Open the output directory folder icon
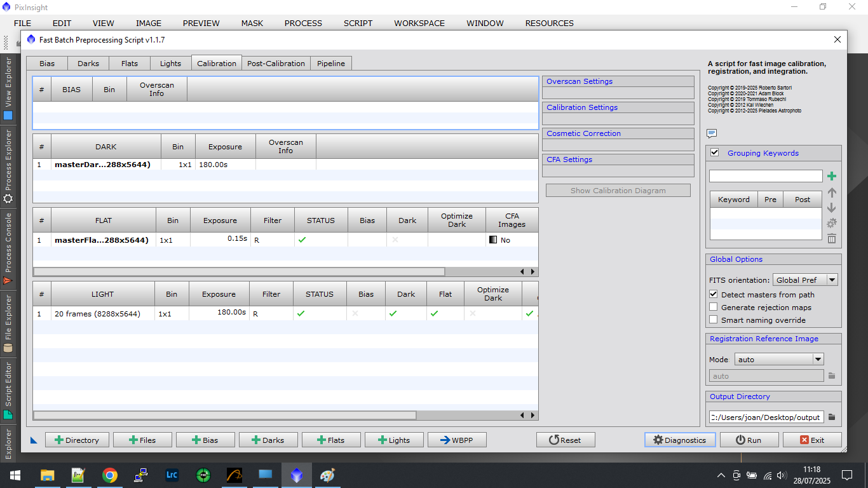 coord(832,417)
